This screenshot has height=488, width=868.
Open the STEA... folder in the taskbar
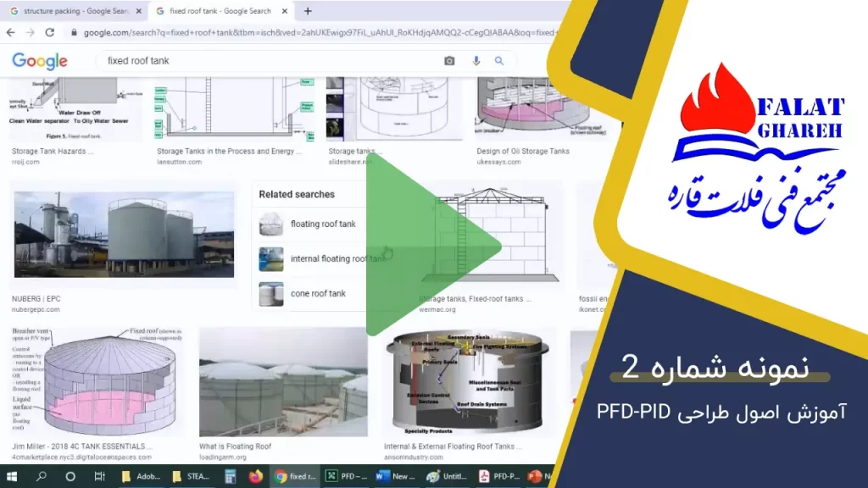191,476
